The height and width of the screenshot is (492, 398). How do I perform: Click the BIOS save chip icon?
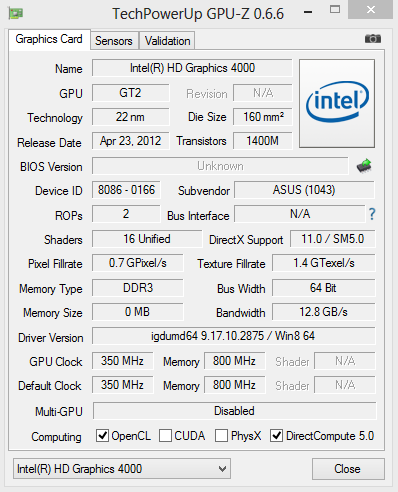(x=364, y=166)
